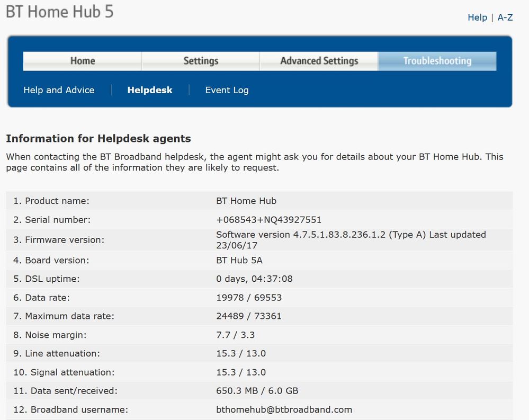
Task: Click the '11. Data sent/received:' label
Action: (66, 391)
